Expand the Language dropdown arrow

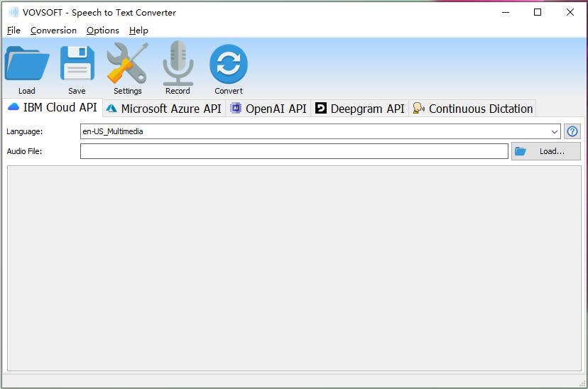[x=554, y=131]
